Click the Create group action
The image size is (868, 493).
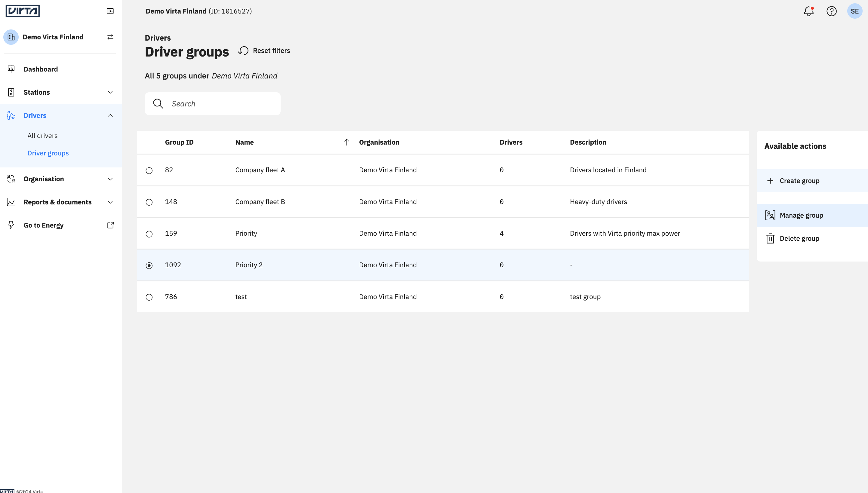pyautogui.click(x=812, y=181)
